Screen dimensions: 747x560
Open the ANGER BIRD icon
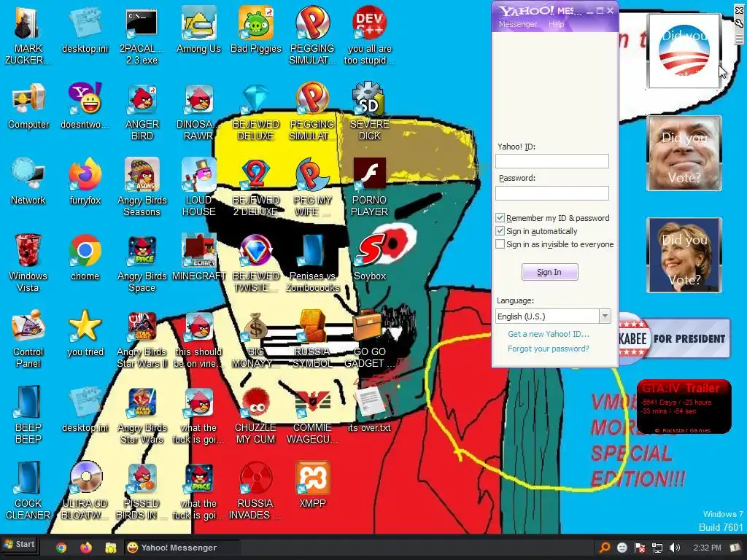click(x=142, y=112)
